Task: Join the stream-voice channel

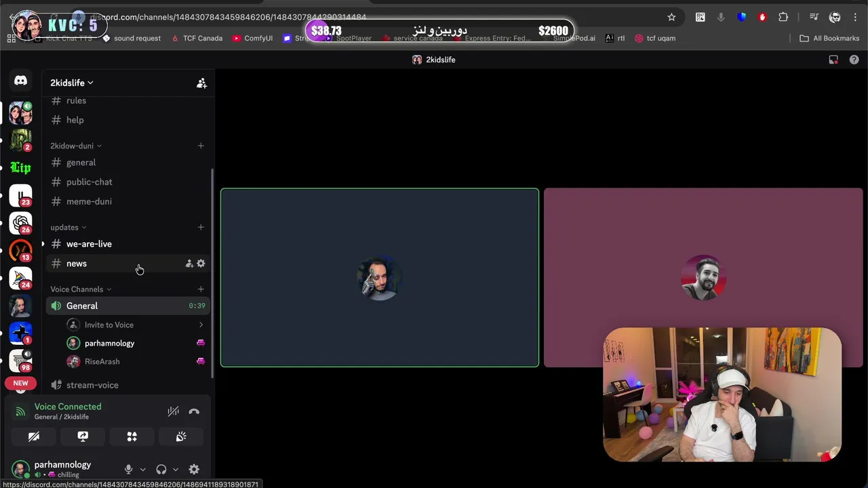Action: 127,385
